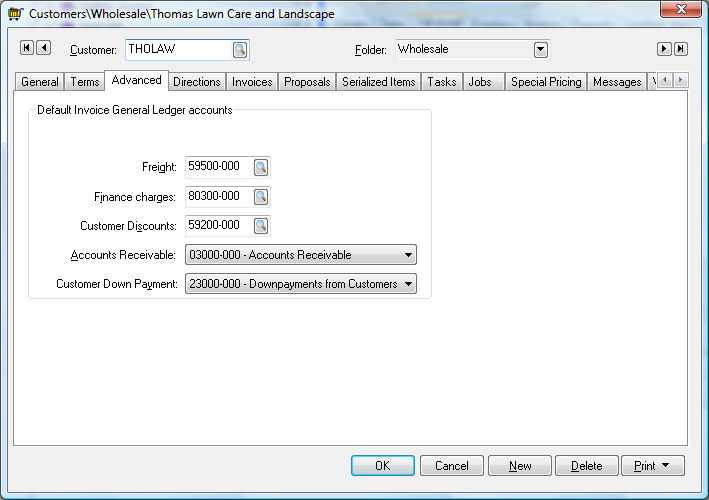This screenshot has width=709, height=500.
Task: Click into the Freight account field
Action: tap(218, 167)
